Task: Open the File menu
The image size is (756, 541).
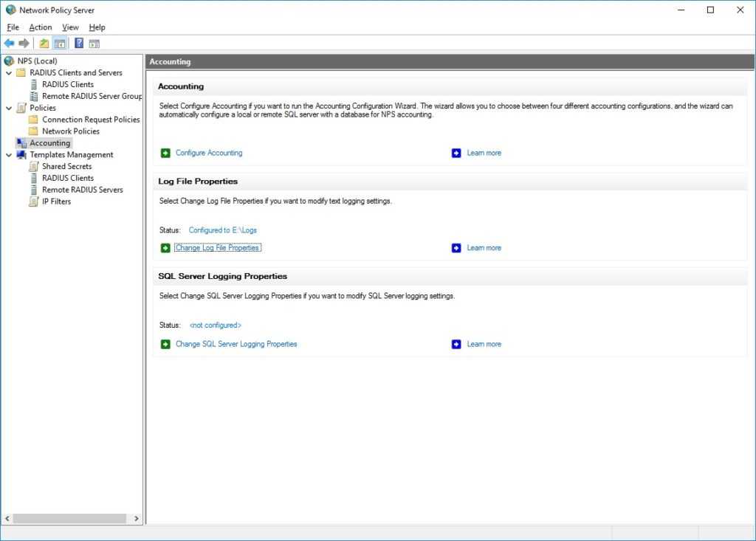Action: click(13, 27)
